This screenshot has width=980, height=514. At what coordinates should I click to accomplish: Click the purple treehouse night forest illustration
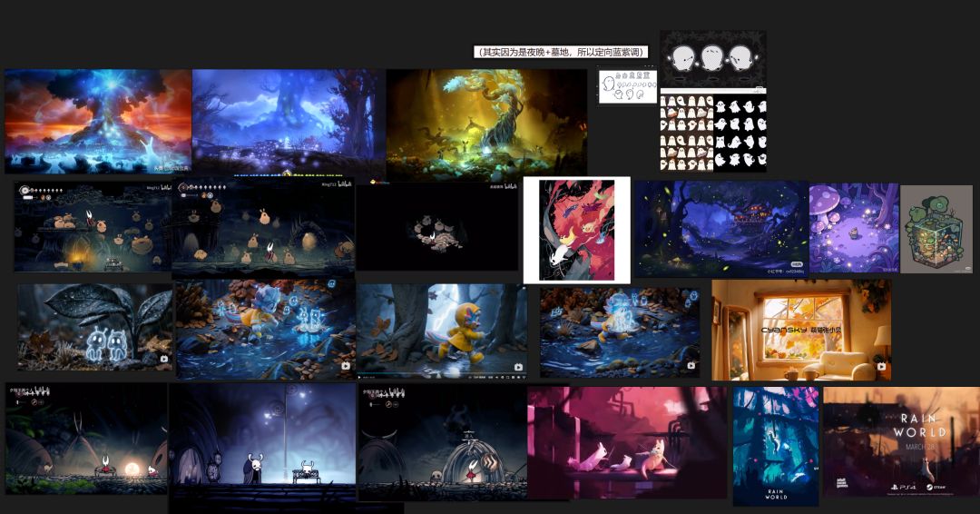coord(721,229)
